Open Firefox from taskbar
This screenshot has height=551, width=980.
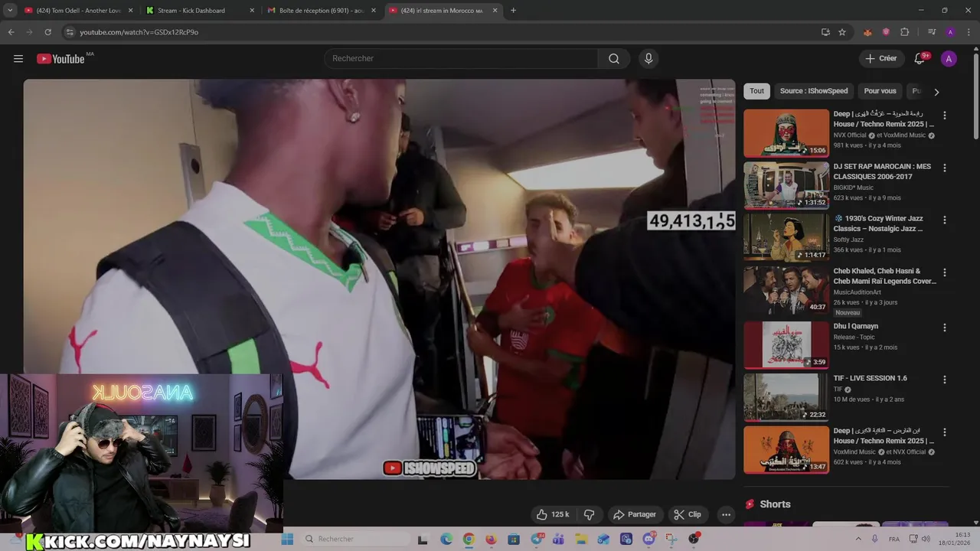491,539
